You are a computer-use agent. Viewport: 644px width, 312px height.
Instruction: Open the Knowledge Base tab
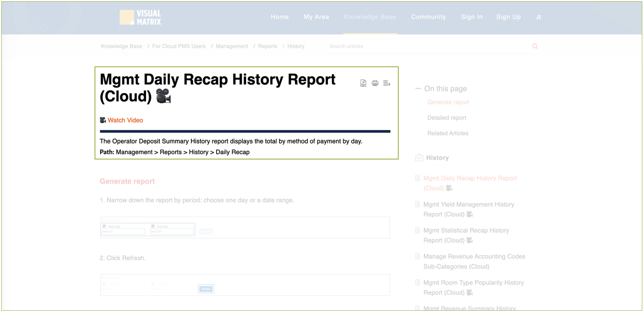(370, 17)
